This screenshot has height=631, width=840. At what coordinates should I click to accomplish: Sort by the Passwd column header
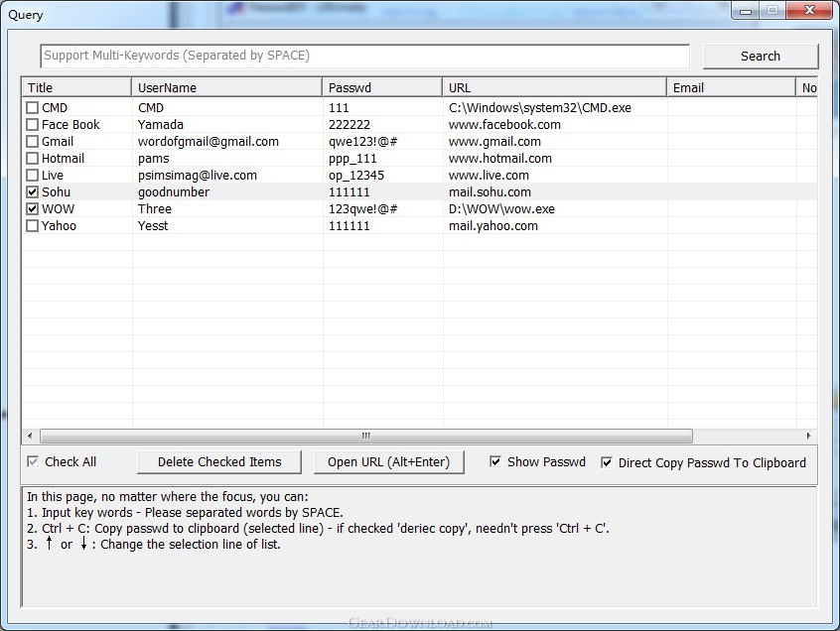(382, 87)
